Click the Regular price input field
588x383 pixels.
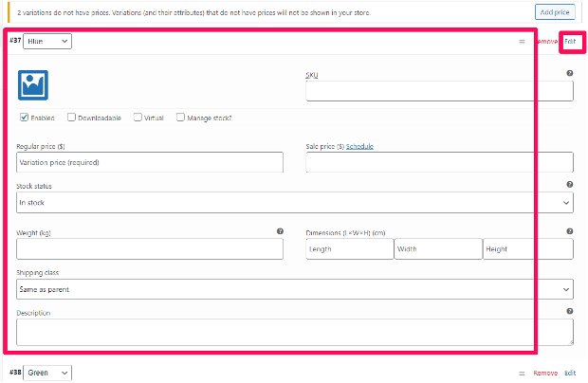pos(149,162)
